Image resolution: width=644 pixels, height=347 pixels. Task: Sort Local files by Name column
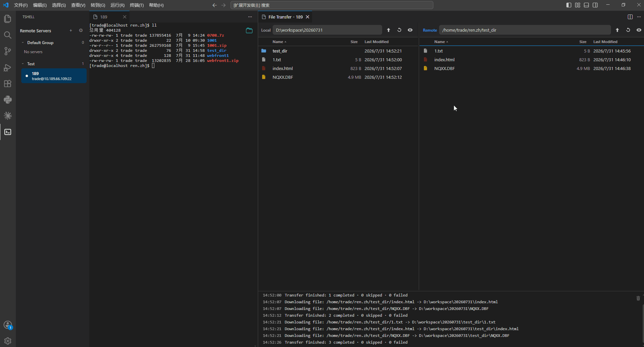[x=279, y=42]
